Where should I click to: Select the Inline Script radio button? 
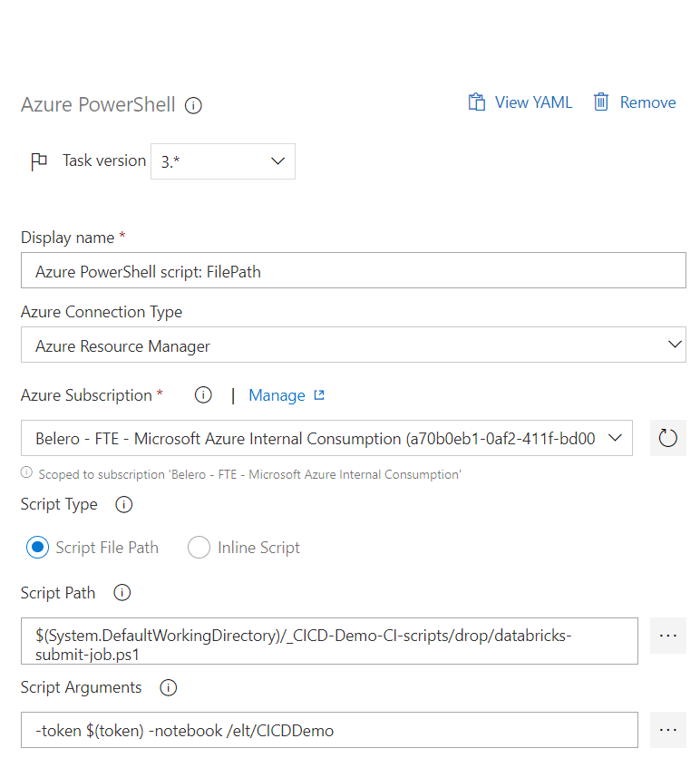199,548
